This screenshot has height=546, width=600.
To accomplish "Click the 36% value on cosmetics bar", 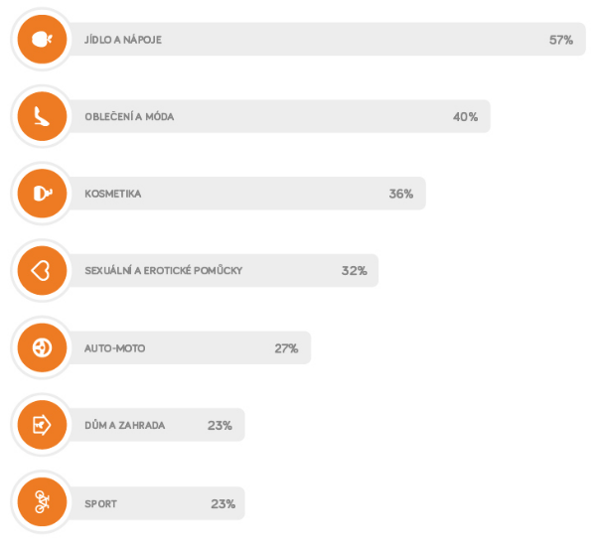I will [x=401, y=194].
